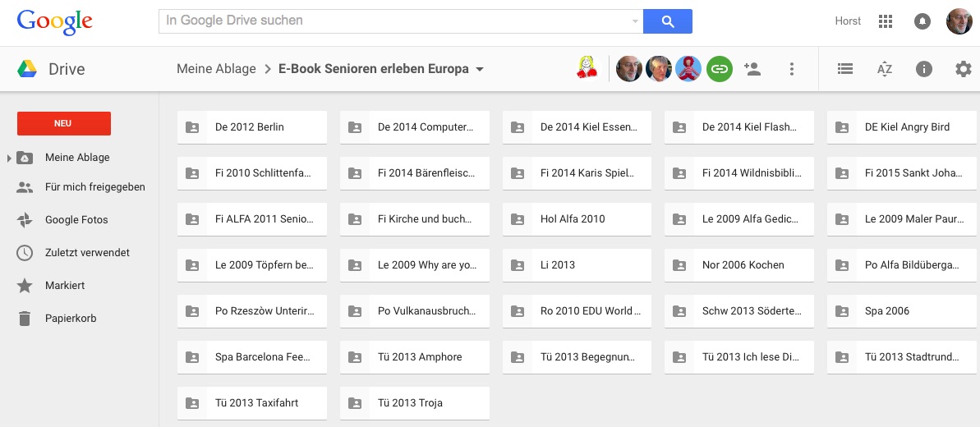Click the Google apps grid icon
Viewport: 980px width, 427px height.
(885, 21)
